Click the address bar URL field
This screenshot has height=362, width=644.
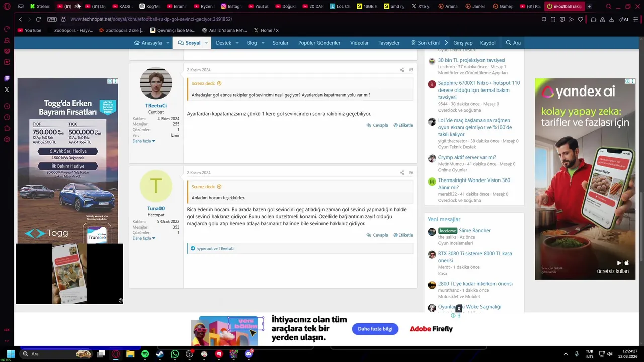pyautogui.click(x=151, y=19)
